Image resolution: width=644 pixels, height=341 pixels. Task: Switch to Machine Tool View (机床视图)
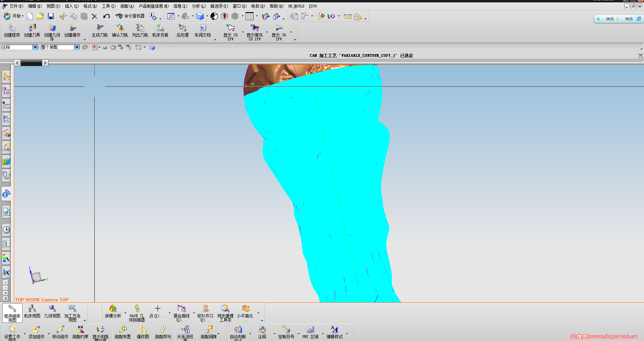point(32,311)
